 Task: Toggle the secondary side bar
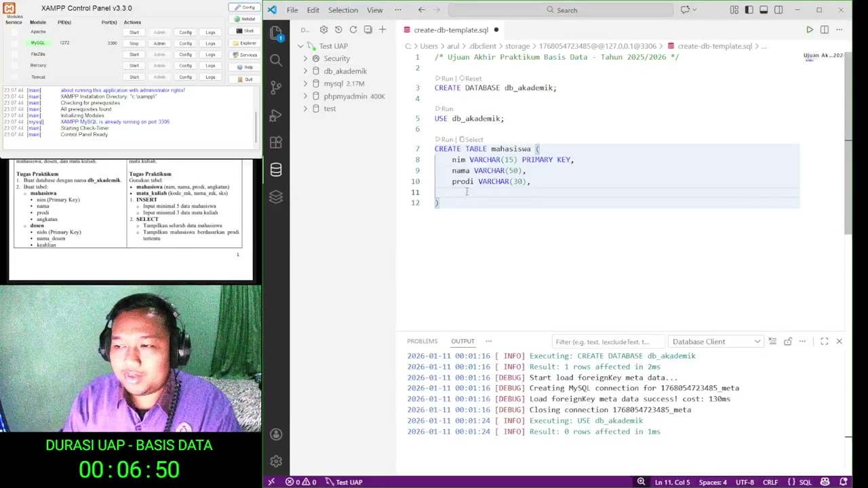pos(778,10)
